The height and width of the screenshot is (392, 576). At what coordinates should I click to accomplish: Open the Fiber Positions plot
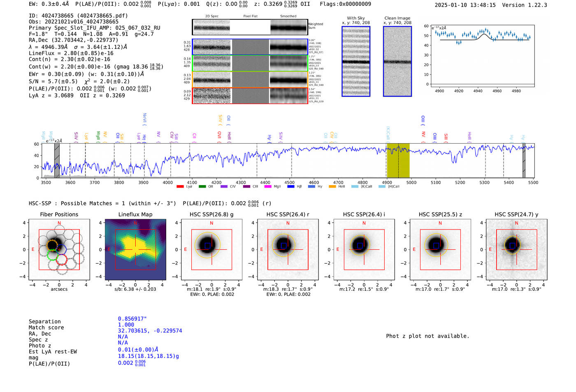pos(59,250)
